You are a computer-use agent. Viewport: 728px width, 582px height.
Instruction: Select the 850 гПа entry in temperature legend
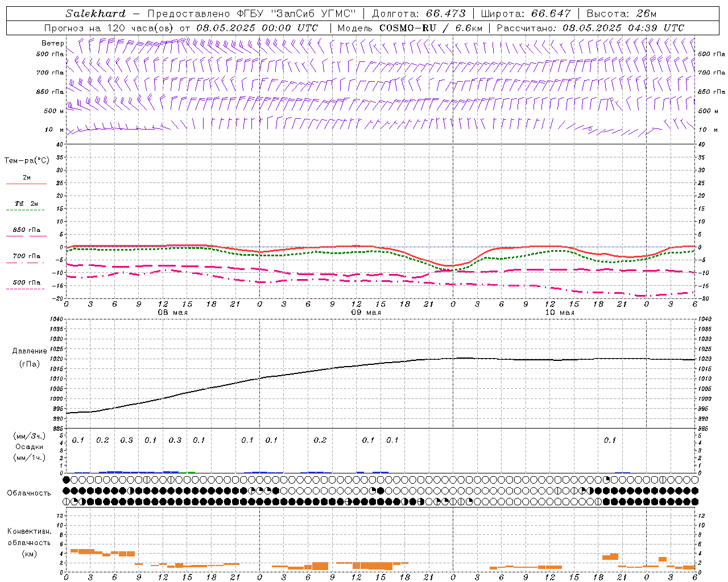click(26, 230)
